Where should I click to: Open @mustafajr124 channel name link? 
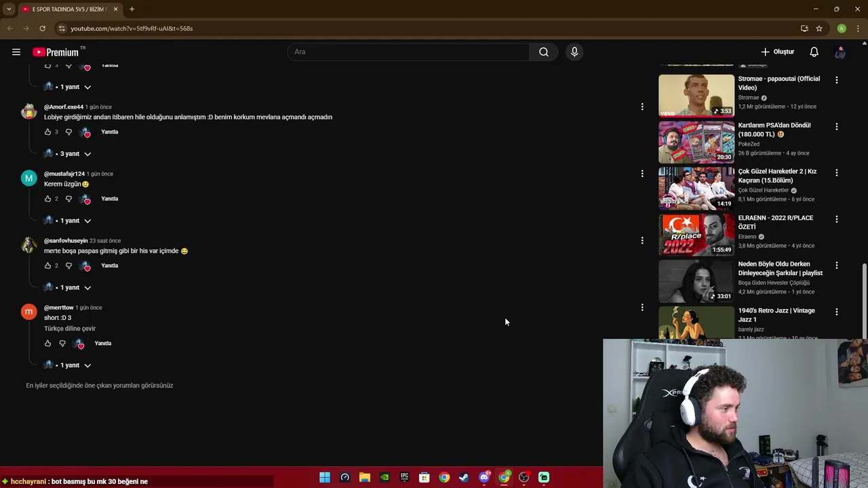pyautogui.click(x=64, y=174)
